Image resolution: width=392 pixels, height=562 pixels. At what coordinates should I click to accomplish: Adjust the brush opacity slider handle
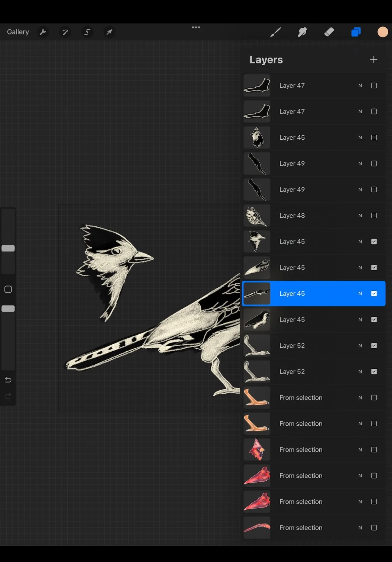click(8, 308)
